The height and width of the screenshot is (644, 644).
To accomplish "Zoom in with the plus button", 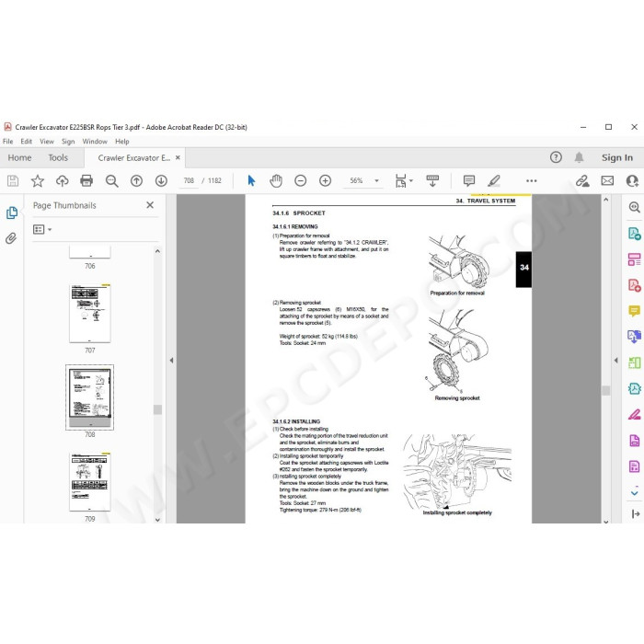I will (325, 180).
